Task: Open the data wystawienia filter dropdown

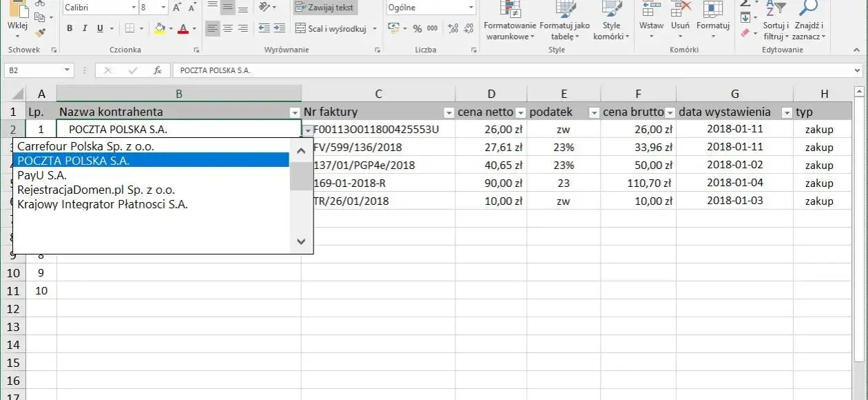Action: (787, 112)
